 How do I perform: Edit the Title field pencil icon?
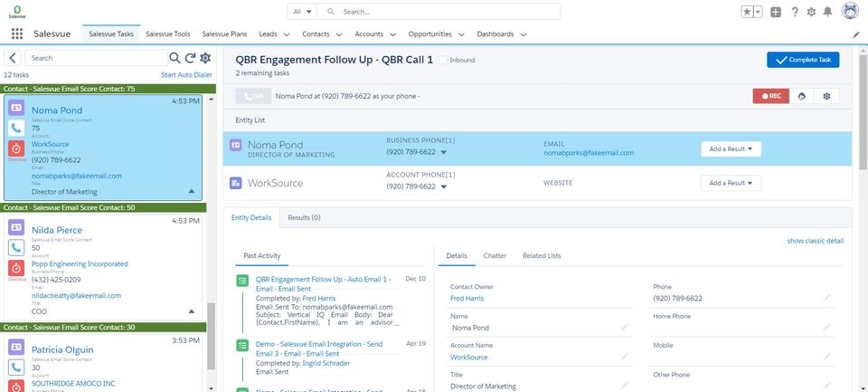pos(624,386)
